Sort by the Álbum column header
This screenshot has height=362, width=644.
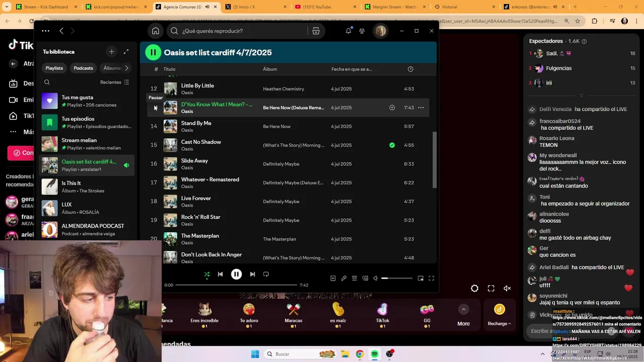pos(270,69)
